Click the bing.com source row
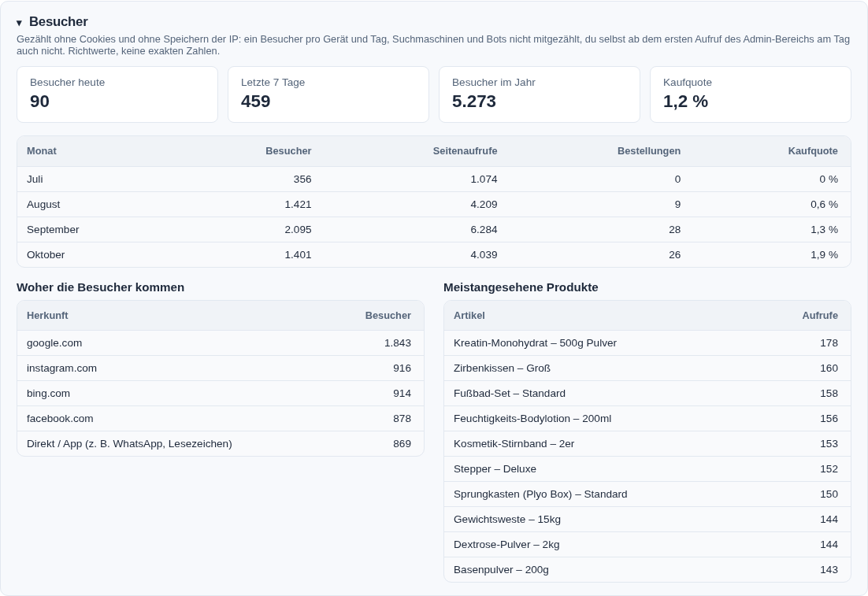This screenshot has width=868, height=596. [221, 394]
